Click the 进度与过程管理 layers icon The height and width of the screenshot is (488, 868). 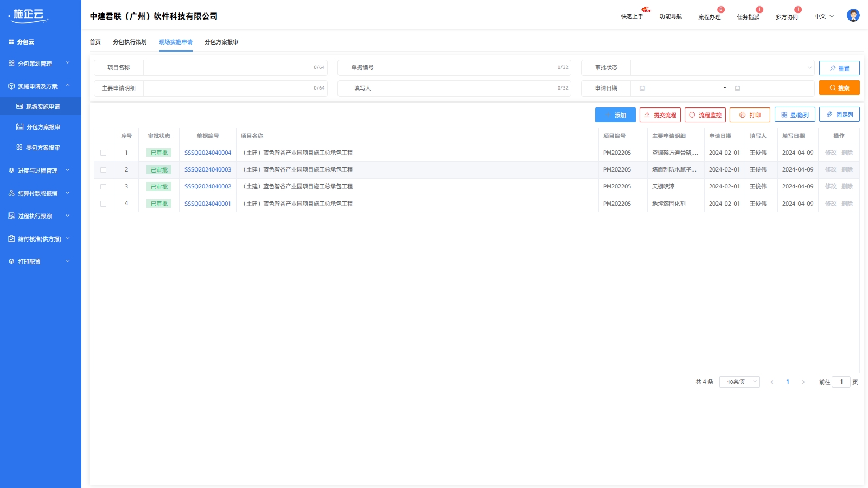(x=11, y=170)
